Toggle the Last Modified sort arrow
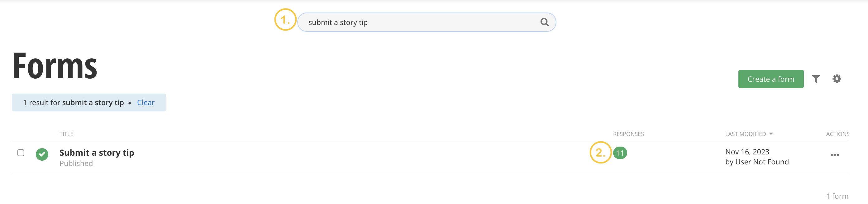This screenshot has width=868, height=204. 771,134
